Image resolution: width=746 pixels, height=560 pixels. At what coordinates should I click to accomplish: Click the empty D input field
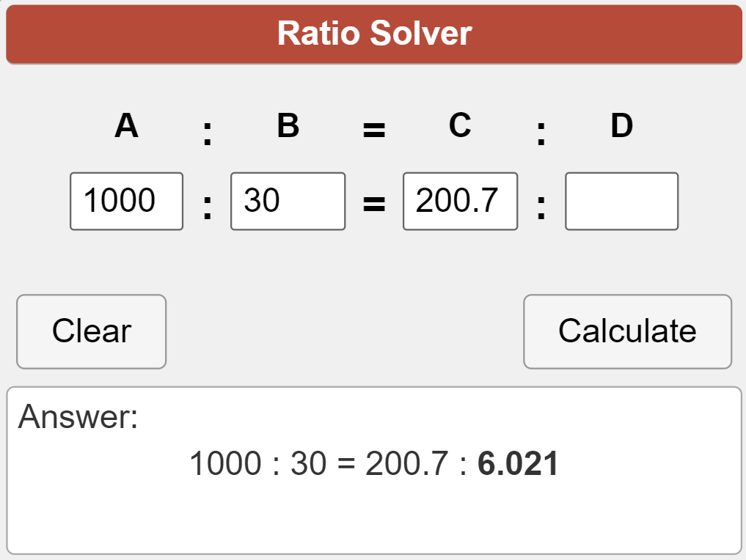[621, 201]
